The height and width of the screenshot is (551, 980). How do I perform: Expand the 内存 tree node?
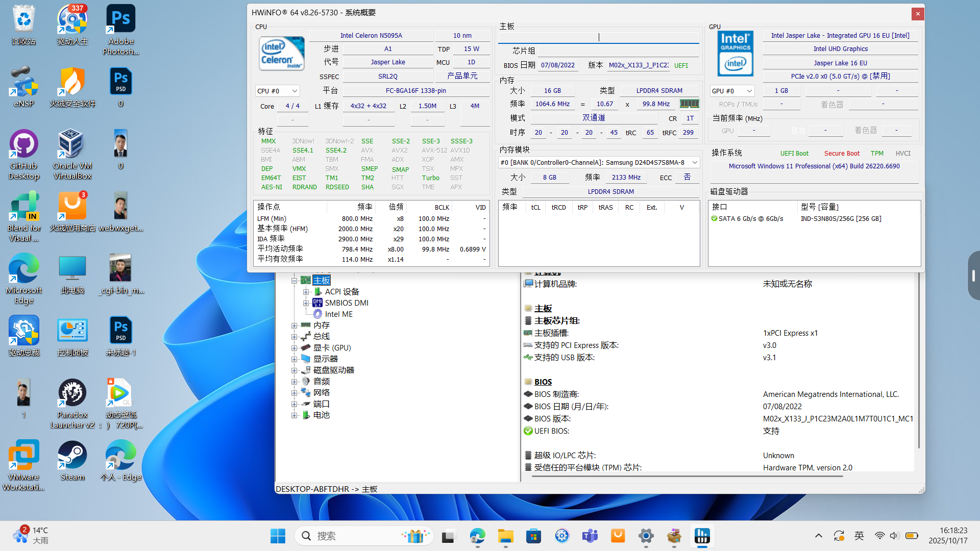(294, 325)
